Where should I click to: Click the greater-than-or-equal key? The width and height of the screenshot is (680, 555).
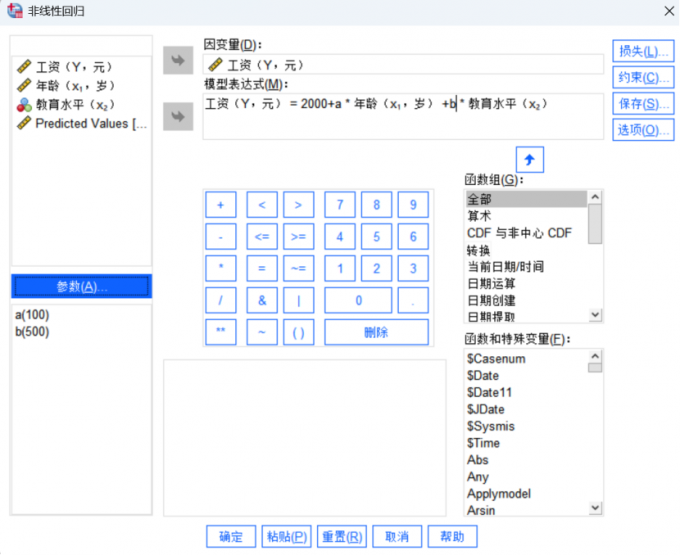[x=298, y=237]
